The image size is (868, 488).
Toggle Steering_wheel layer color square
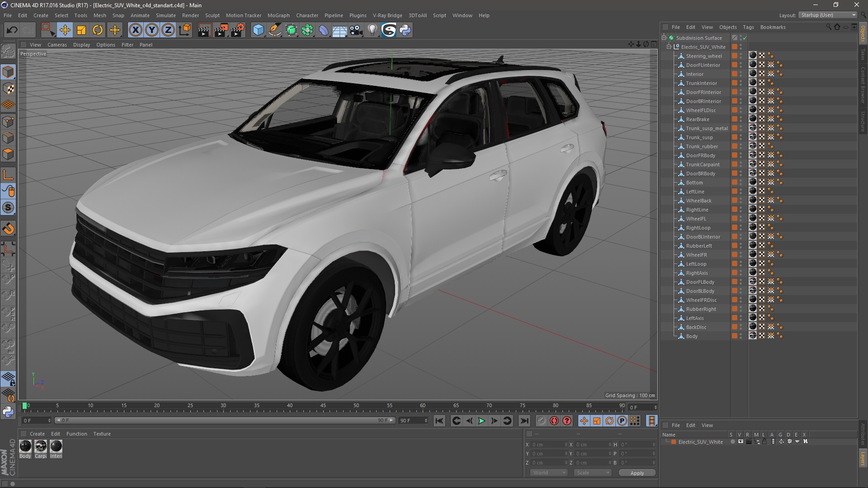[x=735, y=56]
